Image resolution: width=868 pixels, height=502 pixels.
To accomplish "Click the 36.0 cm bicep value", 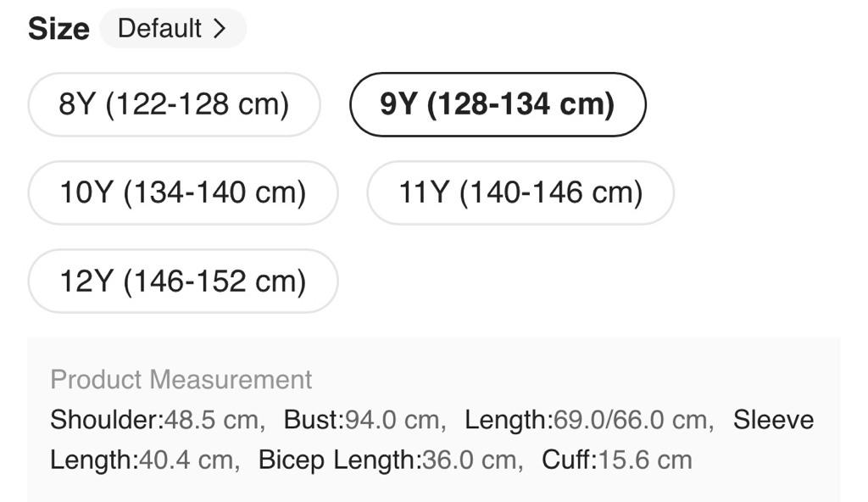I will tap(470, 460).
